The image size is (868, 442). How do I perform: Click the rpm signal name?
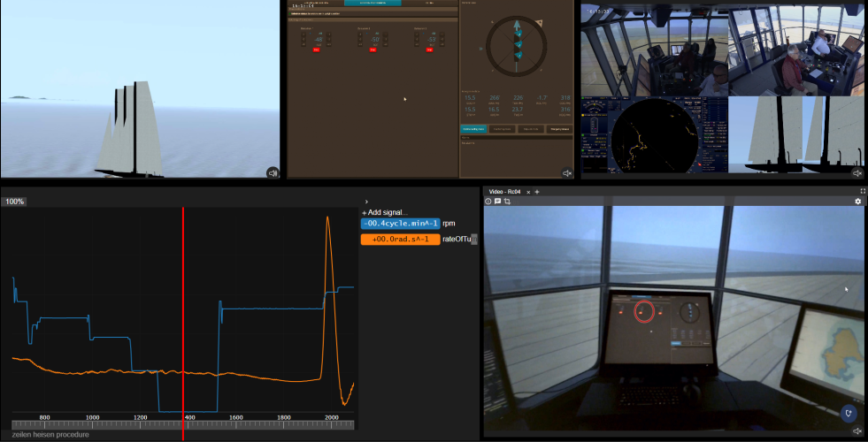coord(449,224)
